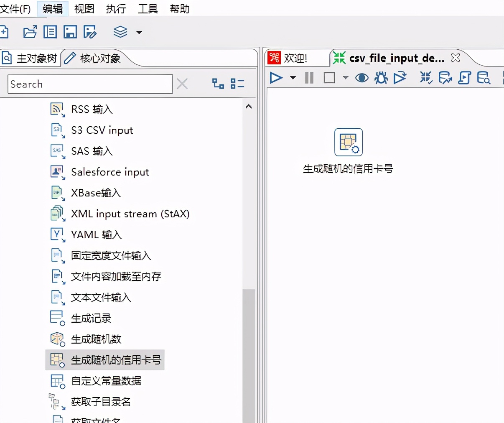Click the save file icon
This screenshot has height=423, width=504.
pyautogui.click(x=70, y=32)
